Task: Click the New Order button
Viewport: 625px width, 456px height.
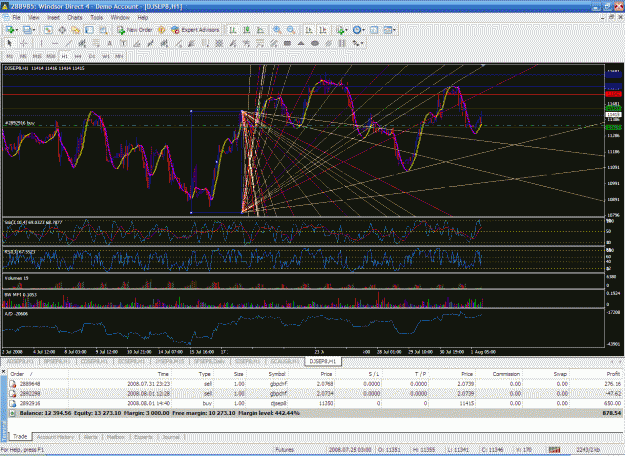Action: click(x=135, y=30)
